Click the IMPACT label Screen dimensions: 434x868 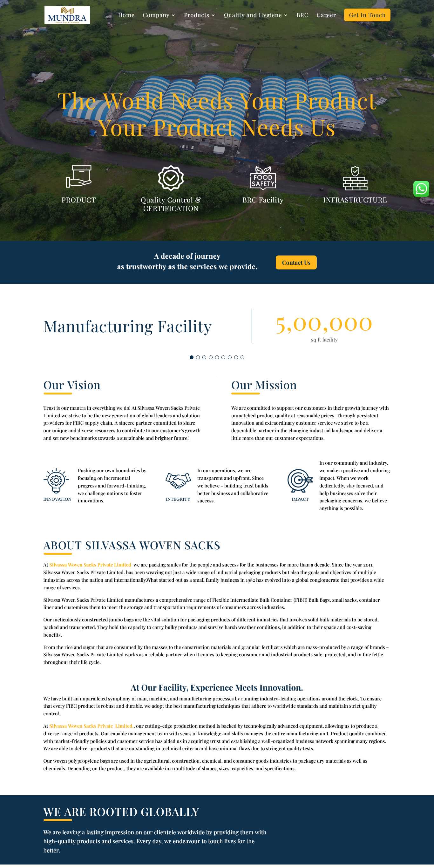(x=300, y=499)
